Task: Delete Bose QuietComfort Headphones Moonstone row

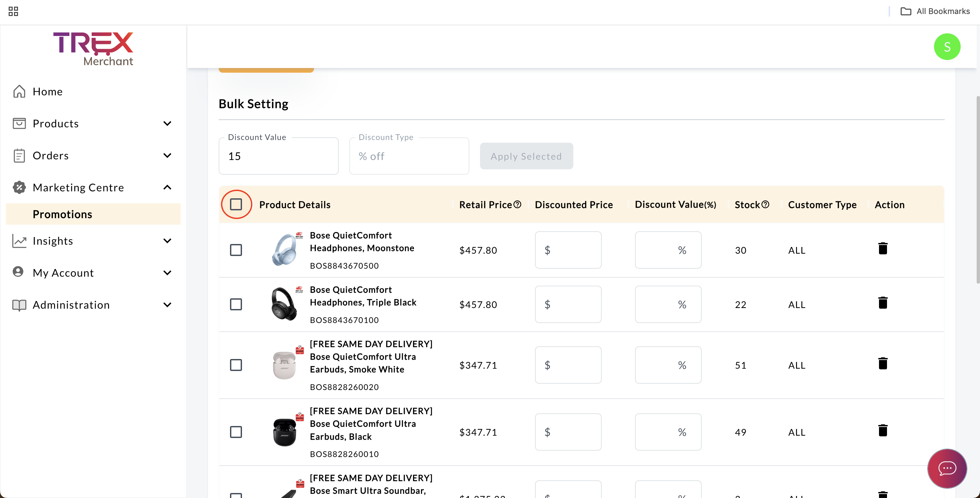Action: click(x=883, y=248)
